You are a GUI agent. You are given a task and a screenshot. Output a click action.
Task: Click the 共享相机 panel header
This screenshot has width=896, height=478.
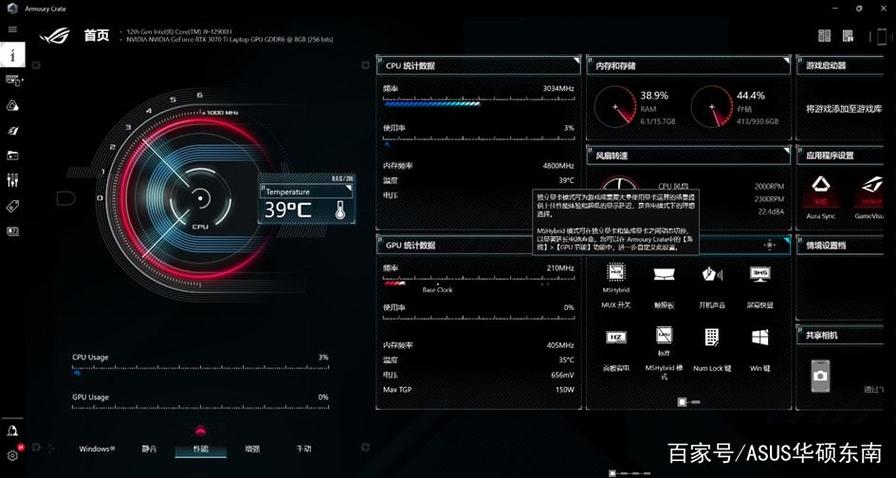840,335
